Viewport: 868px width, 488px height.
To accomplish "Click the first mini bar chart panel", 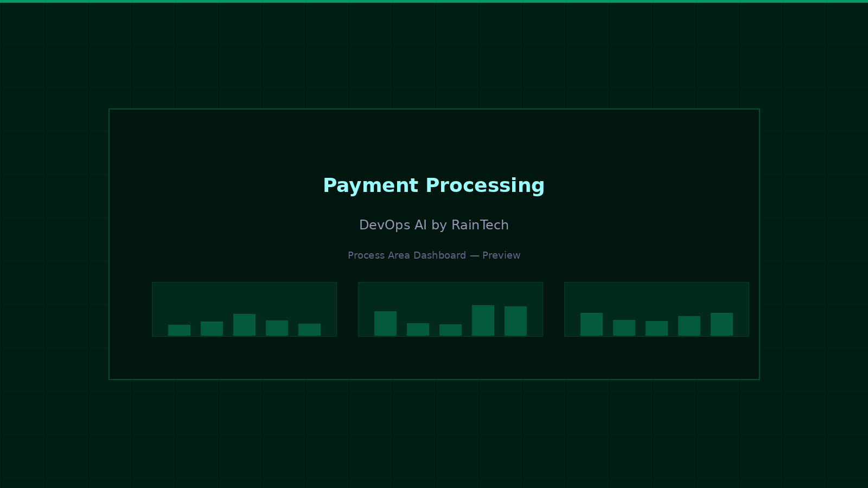I will point(244,309).
